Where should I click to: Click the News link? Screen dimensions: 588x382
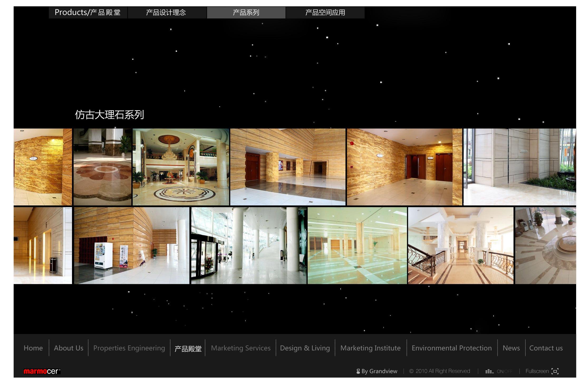pyautogui.click(x=511, y=348)
